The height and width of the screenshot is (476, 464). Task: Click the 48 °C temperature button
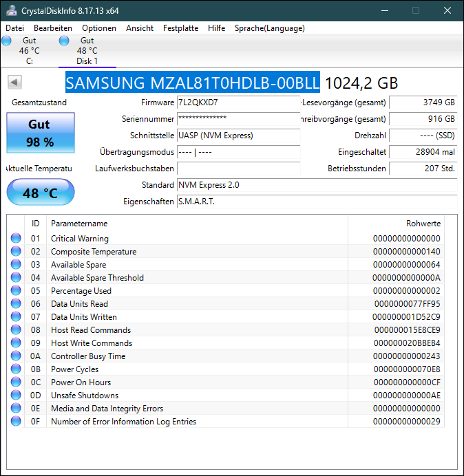(x=41, y=192)
